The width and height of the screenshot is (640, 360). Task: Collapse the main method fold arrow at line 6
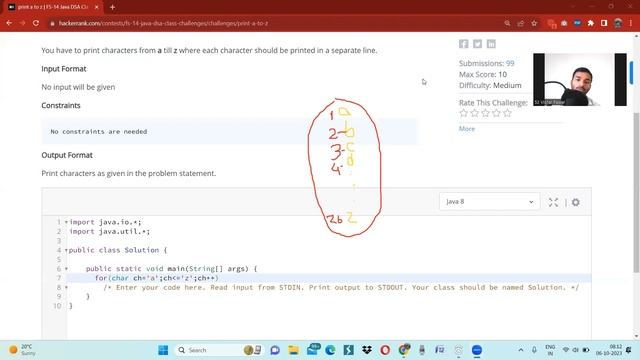[x=66, y=269]
